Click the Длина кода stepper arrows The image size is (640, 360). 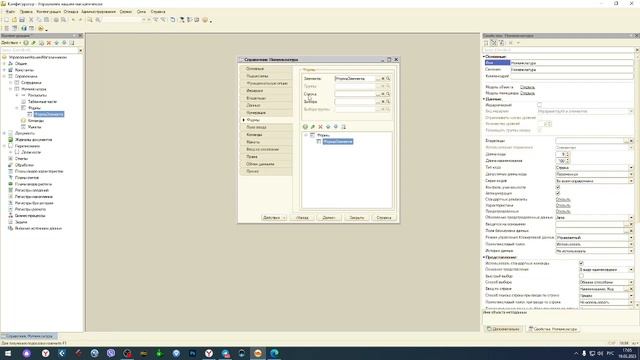[568, 155]
